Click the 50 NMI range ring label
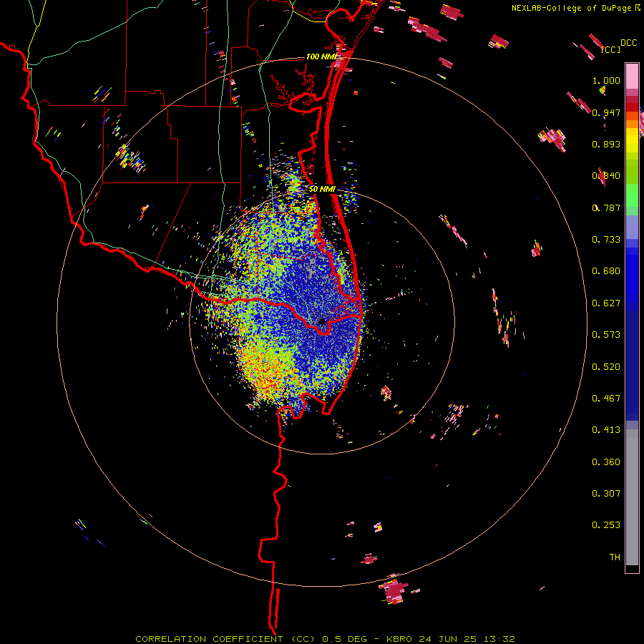Image resolution: width=644 pixels, height=644 pixels. coord(322,190)
